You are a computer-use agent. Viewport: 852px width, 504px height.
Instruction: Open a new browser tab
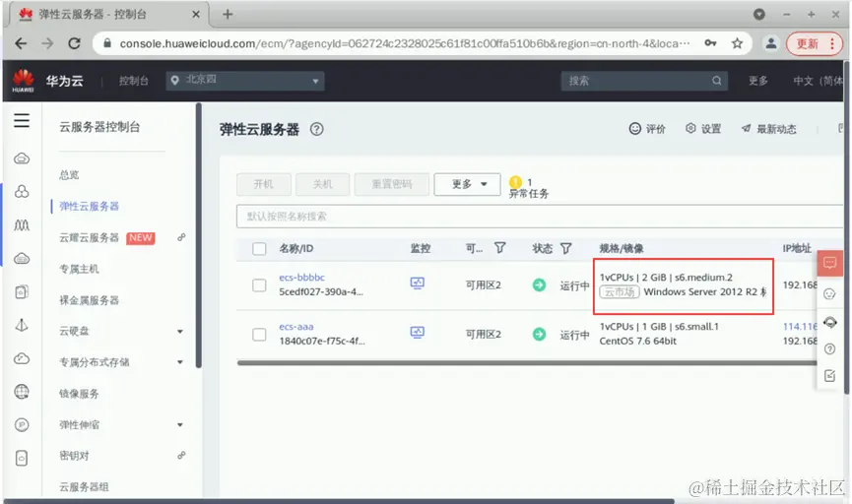point(228,15)
